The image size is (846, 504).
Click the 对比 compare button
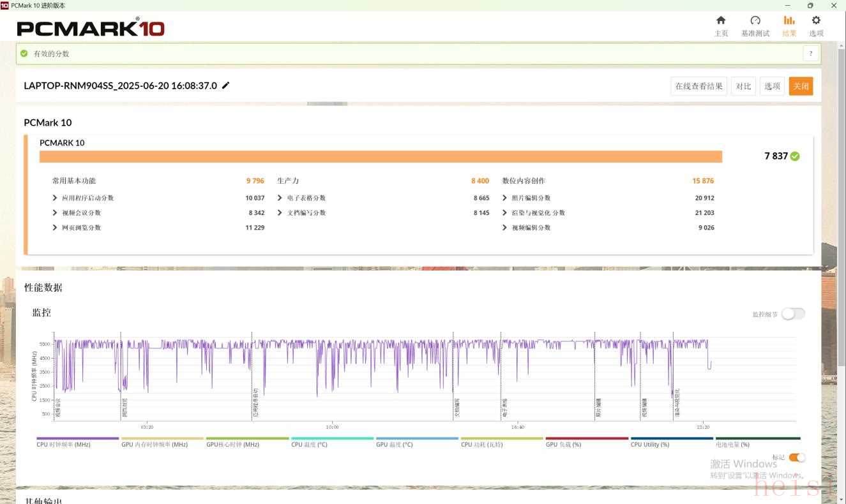pos(743,86)
